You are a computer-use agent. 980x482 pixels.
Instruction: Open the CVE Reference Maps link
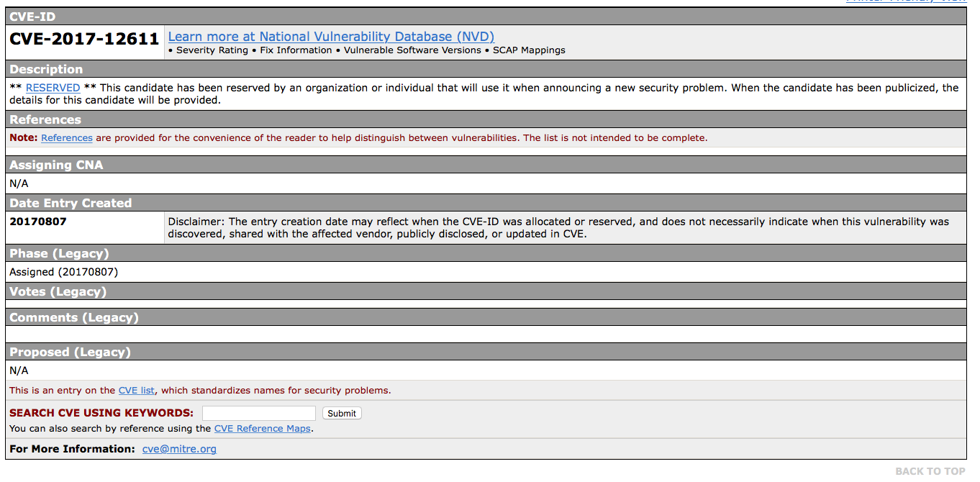pos(263,429)
